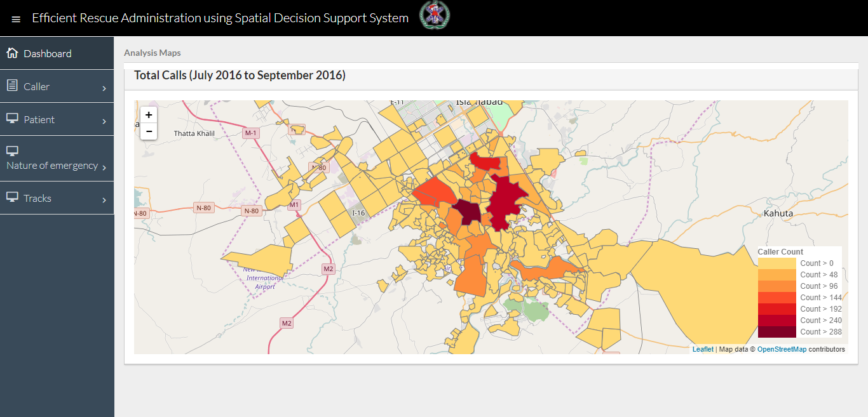This screenshot has height=417, width=868.
Task: Expand the Patient submenu arrow
Action: pos(104,121)
